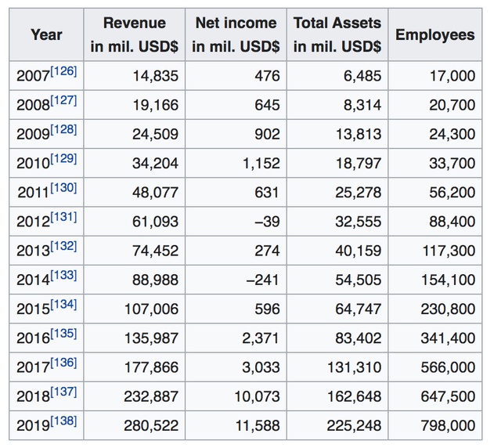Follow citation [134] beside 2015

click(63, 305)
